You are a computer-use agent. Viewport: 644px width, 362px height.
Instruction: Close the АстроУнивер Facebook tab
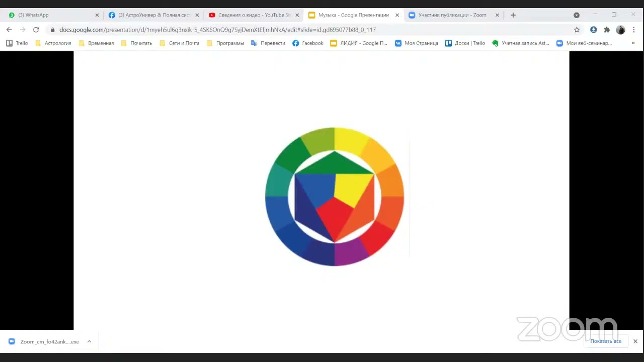point(197,15)
